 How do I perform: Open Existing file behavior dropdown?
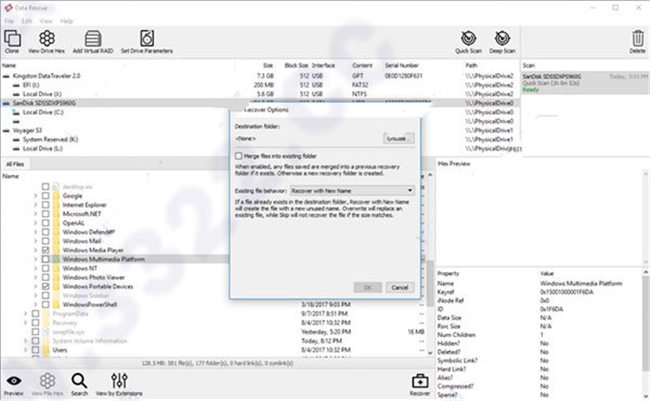coord(352,191)
